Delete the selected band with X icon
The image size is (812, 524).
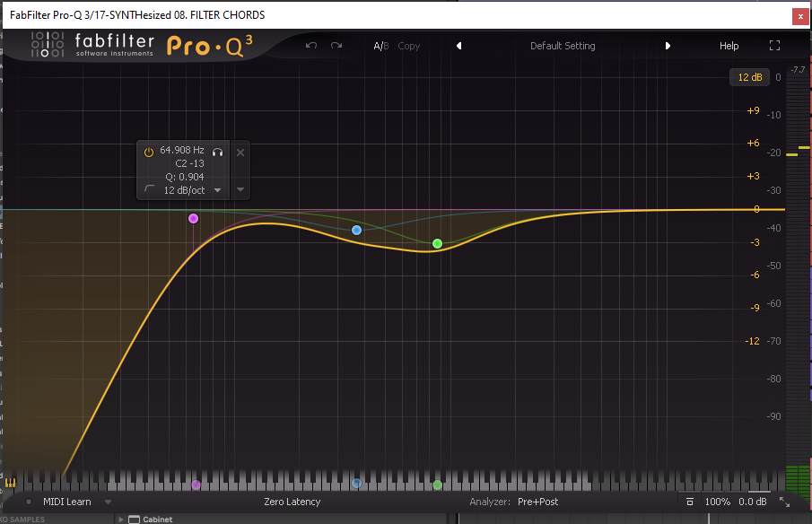click(x=240, y=153)
